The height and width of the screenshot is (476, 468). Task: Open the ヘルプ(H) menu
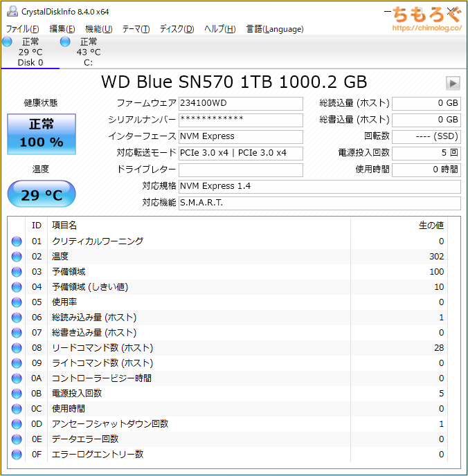click(220, 29)
